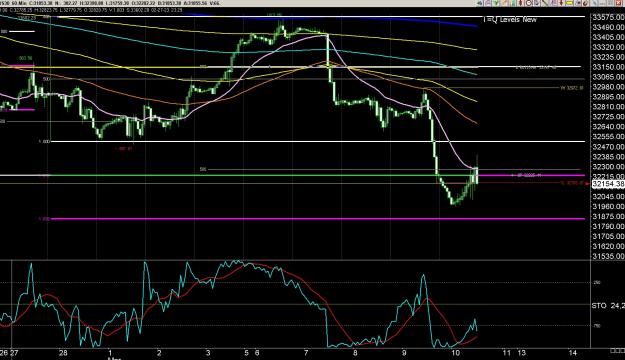Viewport: 625px width, 360px height.
Task: Click the red vertical double-arrow toolbar icon
Action: click(x=520, y=3)
